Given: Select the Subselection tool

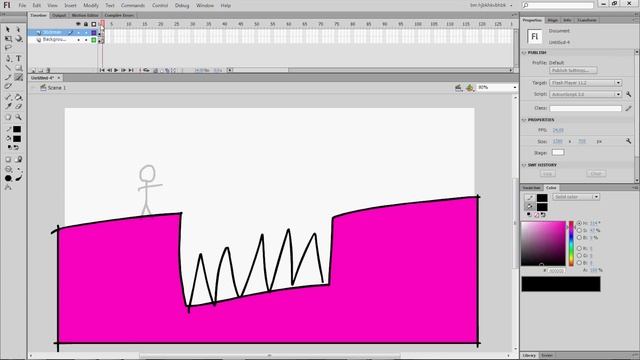Looking at the screenshot, I should point(18,29).
